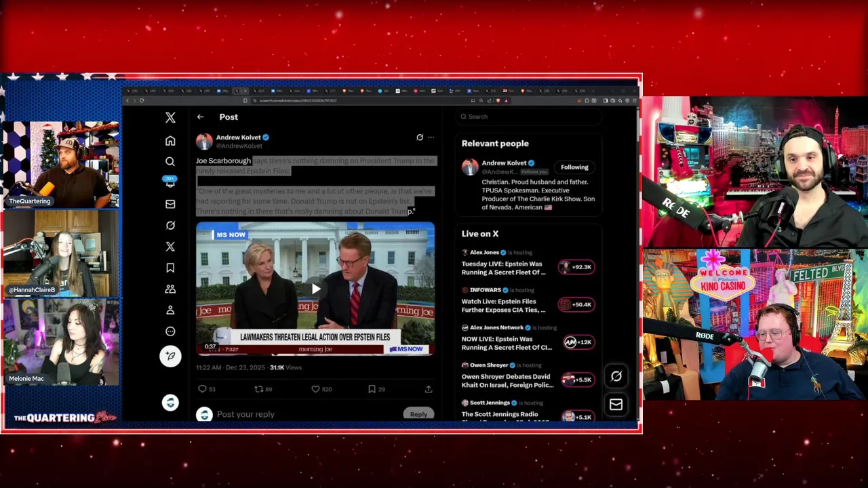Viewport: 868px width, 488px height.
Task: Click the 'Relevant people' heading
Action: [x=495, y=144]
